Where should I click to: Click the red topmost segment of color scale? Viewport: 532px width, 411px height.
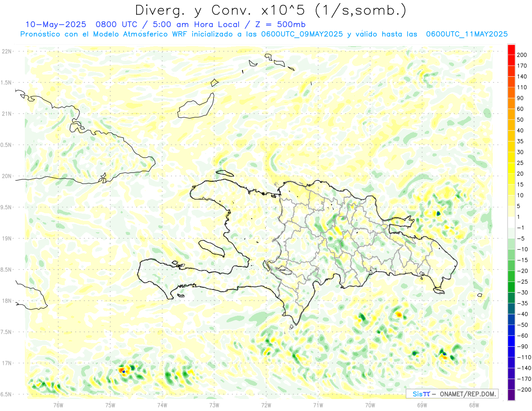[511, 50]
